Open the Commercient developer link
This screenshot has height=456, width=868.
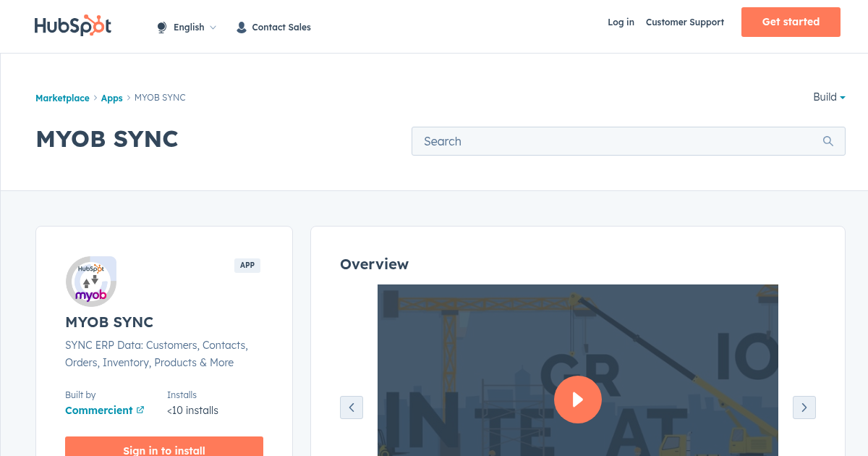[x=99, y=410]
